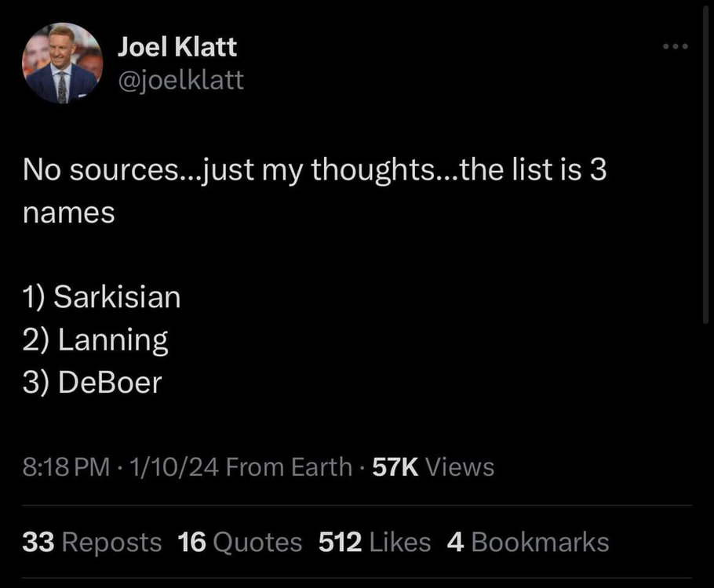Click the 1/10/24 post date

[x=166, y=467]
